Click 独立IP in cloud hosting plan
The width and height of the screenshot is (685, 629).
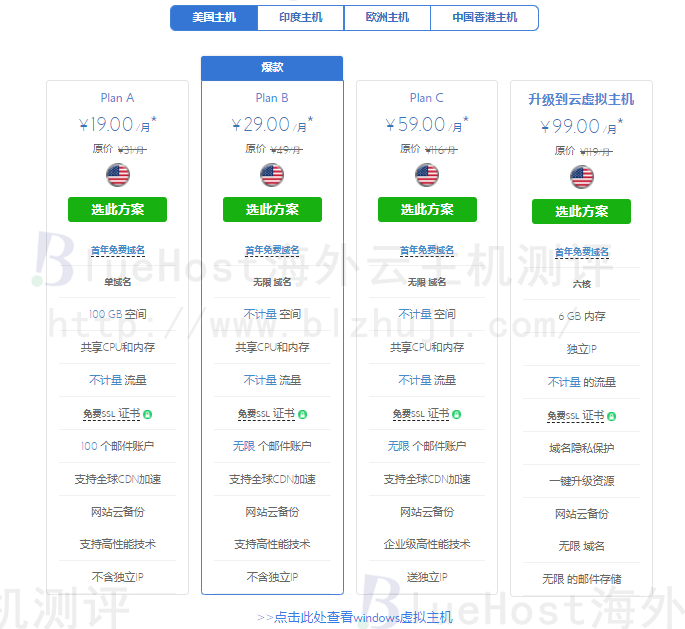pyautogui.click(x=581, y=349)
